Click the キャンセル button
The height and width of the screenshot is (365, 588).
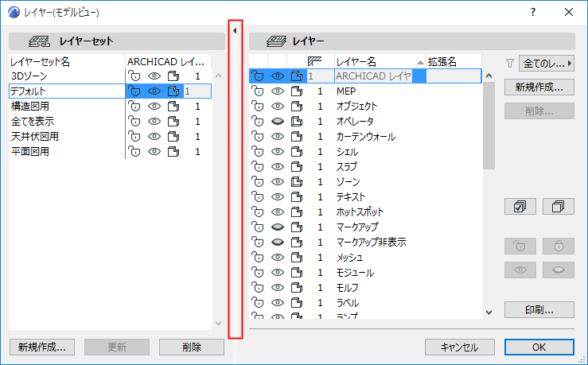(460, 347)
